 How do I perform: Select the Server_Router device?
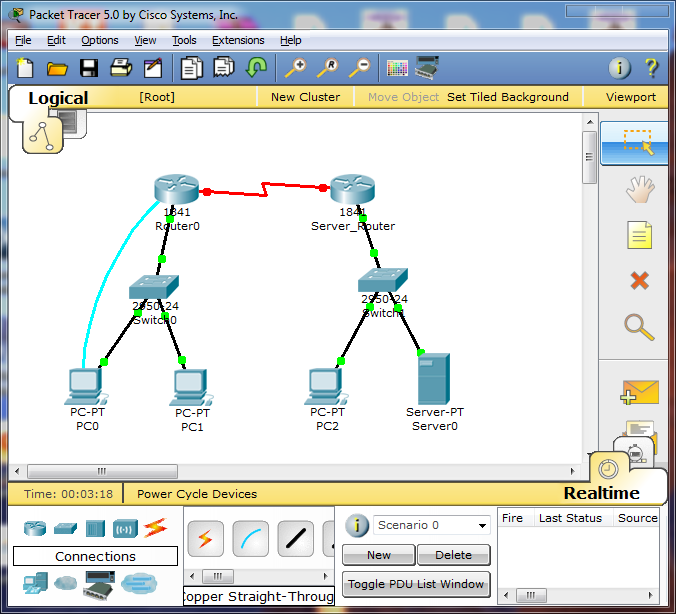(353, 189)
